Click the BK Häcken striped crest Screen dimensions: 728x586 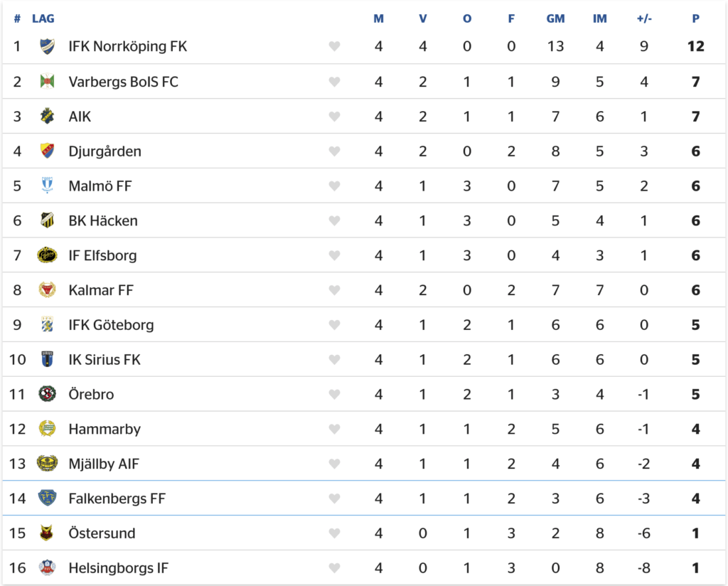point(47,220)
